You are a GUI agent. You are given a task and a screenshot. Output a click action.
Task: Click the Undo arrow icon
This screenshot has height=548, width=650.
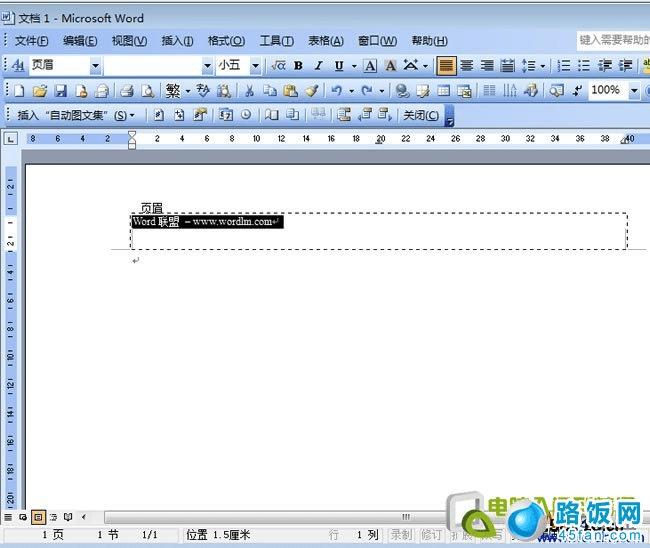tap(337, 91)
